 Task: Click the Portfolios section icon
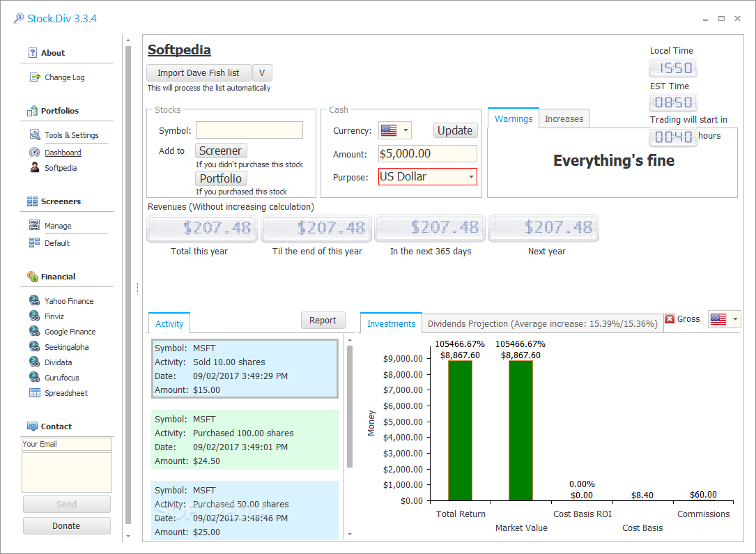(x=32, y=111)
